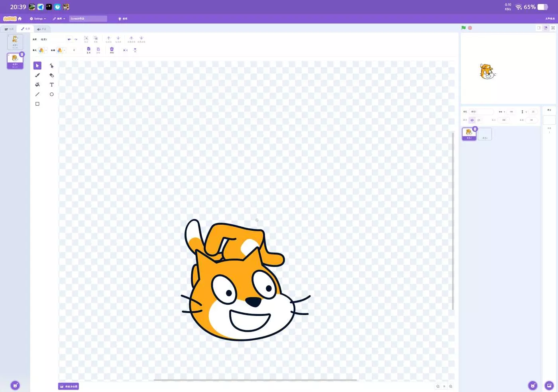Click the sprite x position field
The width and height of the screenshot is (558, 392).
[511, 112]
